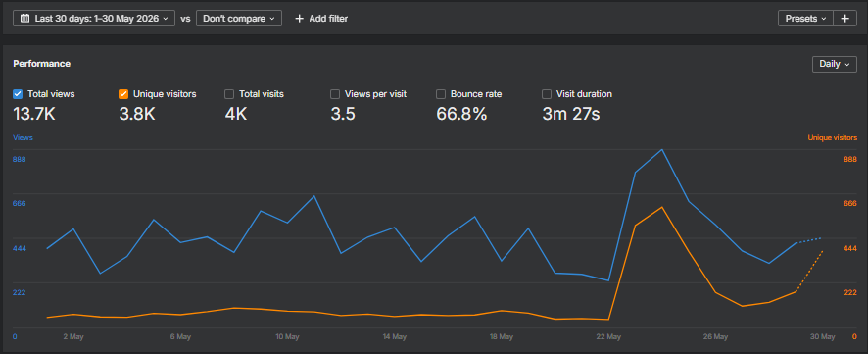
Task: Click the 18 May date label
Action: [501, 336]
